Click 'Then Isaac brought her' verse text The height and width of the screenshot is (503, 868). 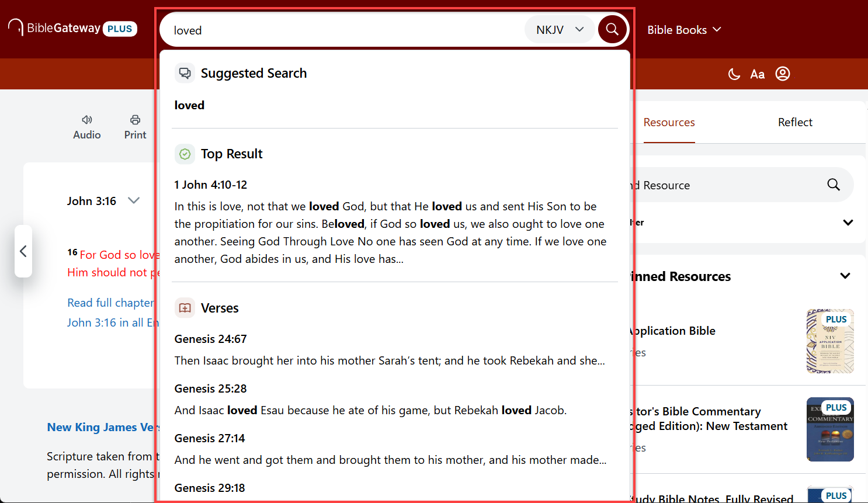(390, 360)
